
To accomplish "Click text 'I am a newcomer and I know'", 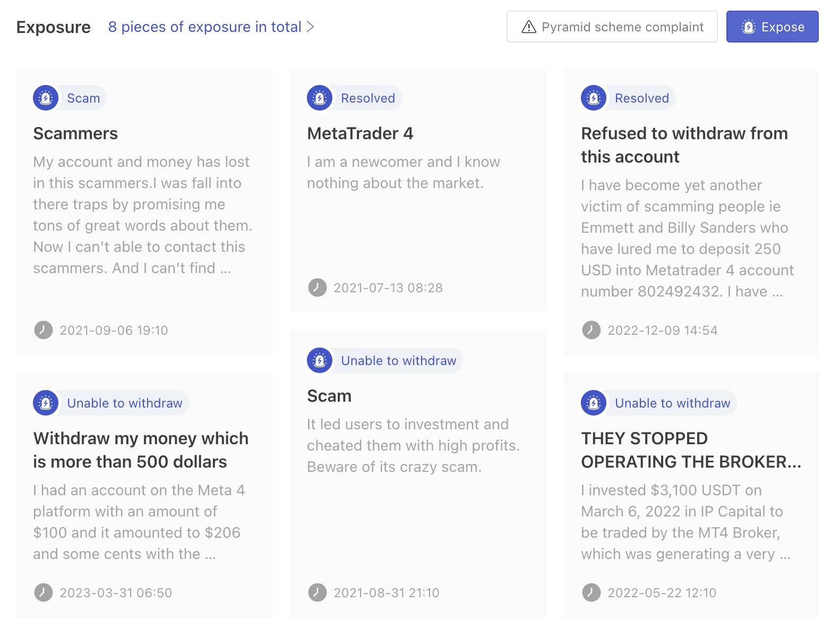I will click(404, 162).
